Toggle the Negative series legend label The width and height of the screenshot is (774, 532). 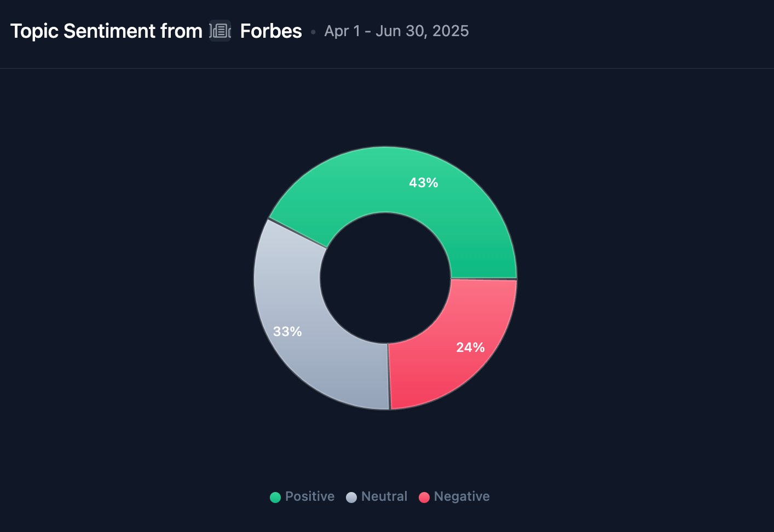pyautogui.click(x=461, y=496)
